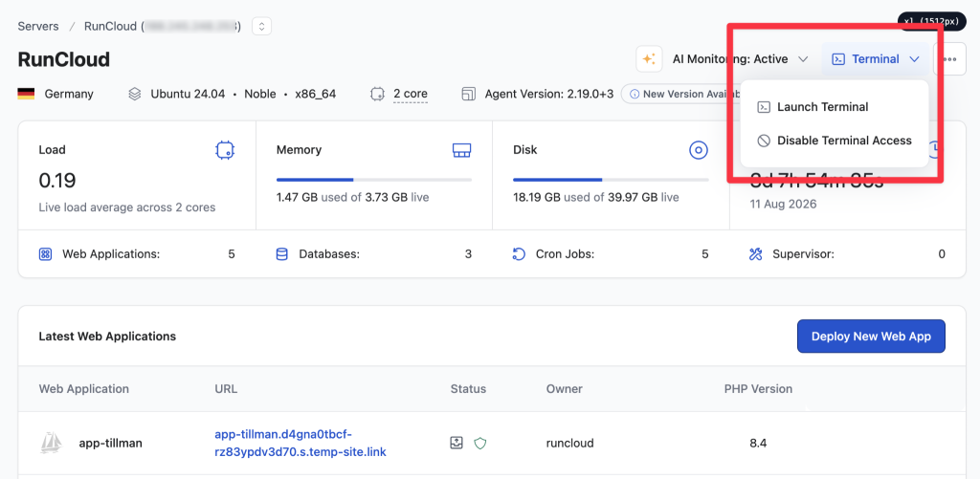This screenshot has width=980, height=479.
Task: Click the 11 Aug 2026 date text
Action: (783, 205)
